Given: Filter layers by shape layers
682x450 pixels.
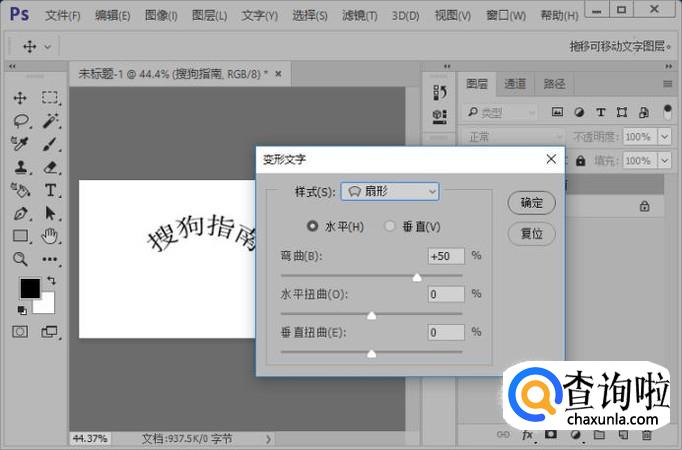Looking at the screenshot, I should pyautogui.click(x=622, y=112).
